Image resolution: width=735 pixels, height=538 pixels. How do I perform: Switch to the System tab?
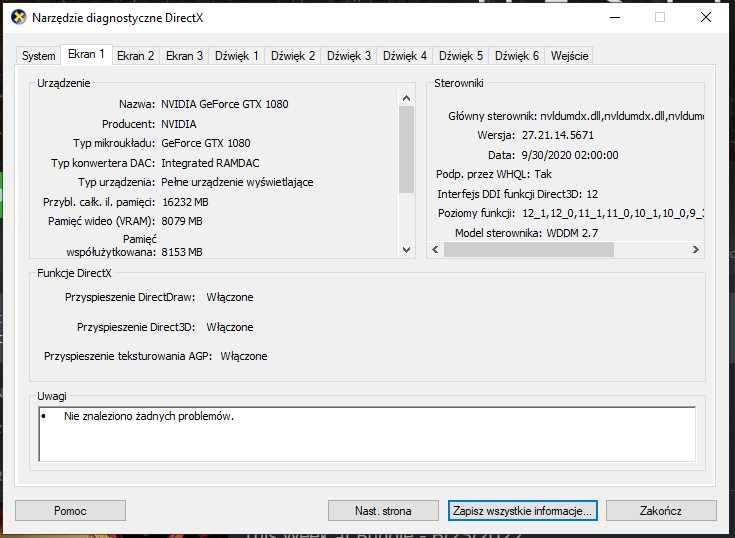pos(38,56)
